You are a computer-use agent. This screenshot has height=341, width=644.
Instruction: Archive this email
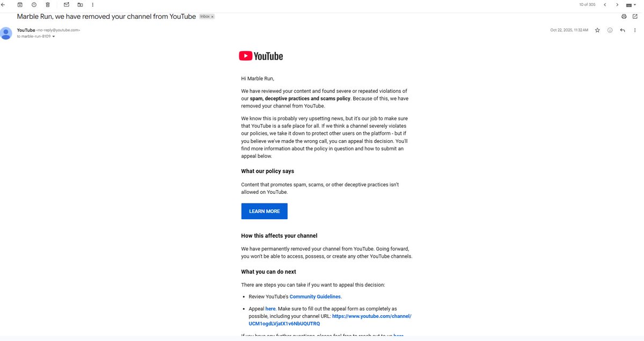(20, 4)
